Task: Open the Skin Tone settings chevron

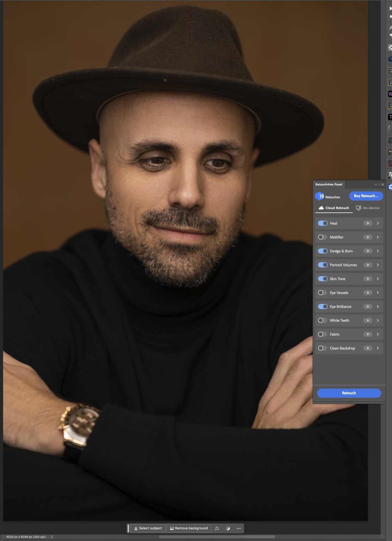Action: point(378,279)
